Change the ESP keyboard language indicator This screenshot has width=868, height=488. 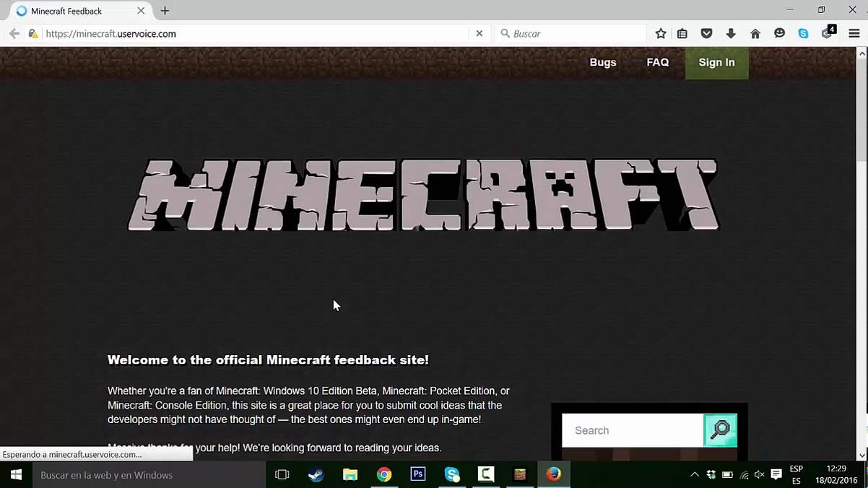pos(797,474)
